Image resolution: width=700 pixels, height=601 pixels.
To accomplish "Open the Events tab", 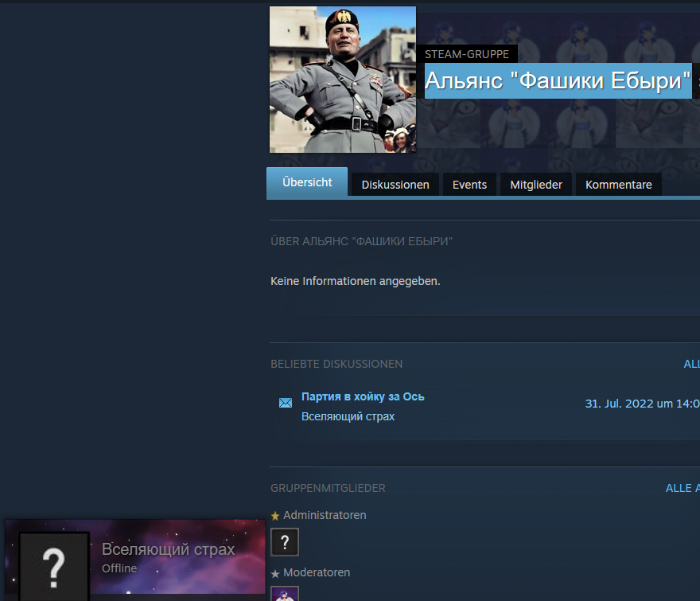I will coord(469,185).
